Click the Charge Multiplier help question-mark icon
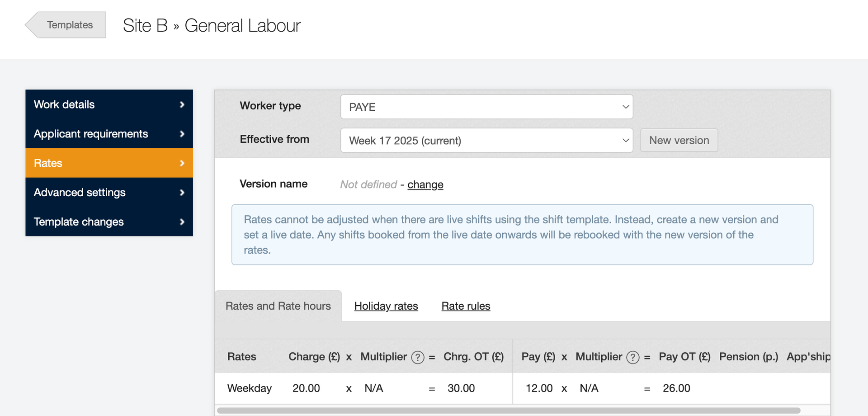 417,358
